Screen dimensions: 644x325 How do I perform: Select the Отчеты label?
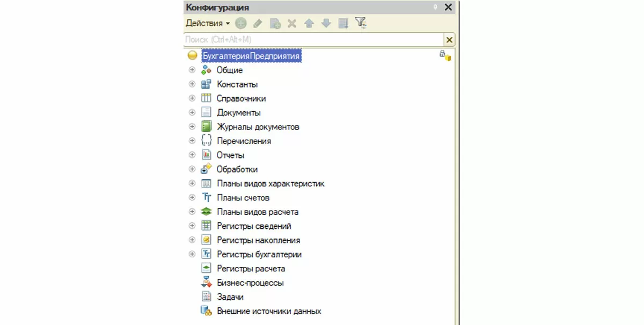(x=230, y=155)
